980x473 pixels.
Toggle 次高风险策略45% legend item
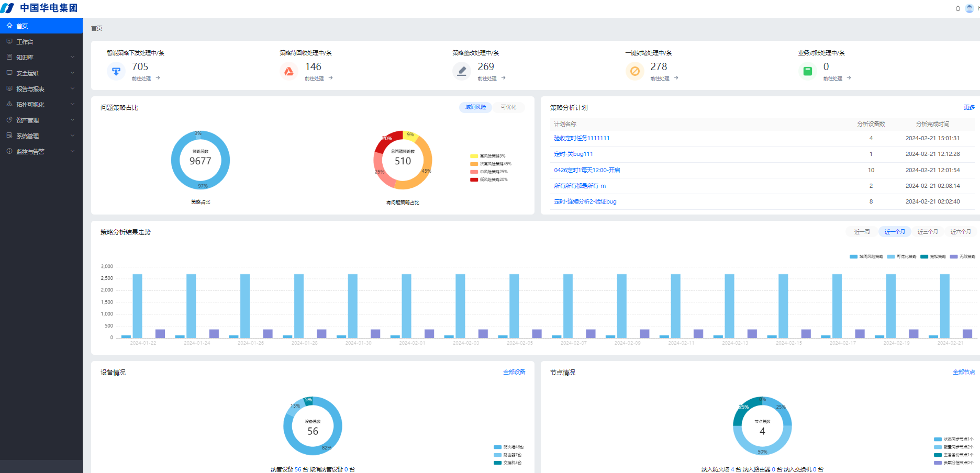491,164
